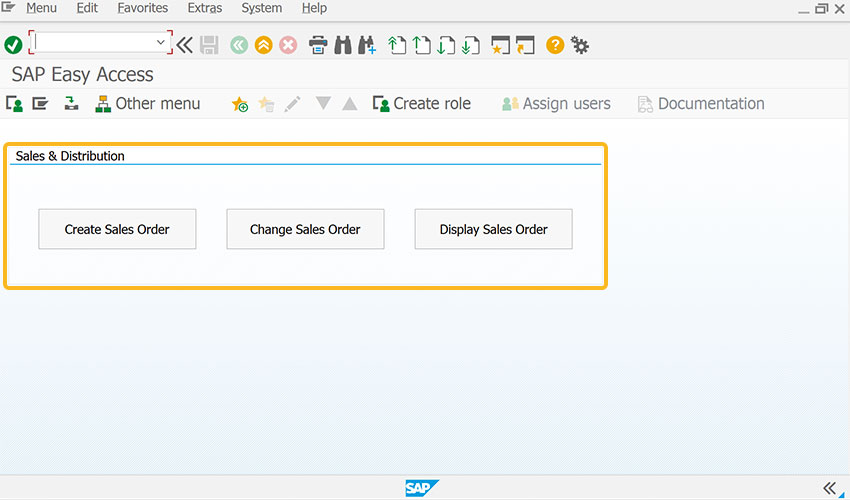
Task: Click the User Menu icon
Action: [x=14, y=104]
